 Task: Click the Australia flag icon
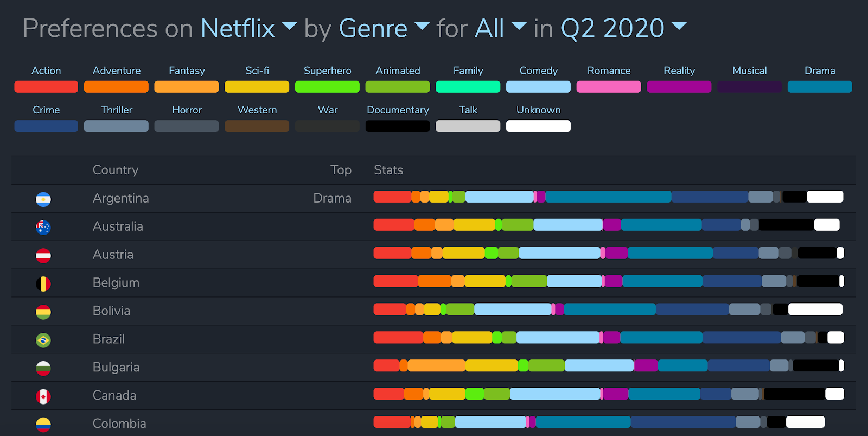(43, 228)
